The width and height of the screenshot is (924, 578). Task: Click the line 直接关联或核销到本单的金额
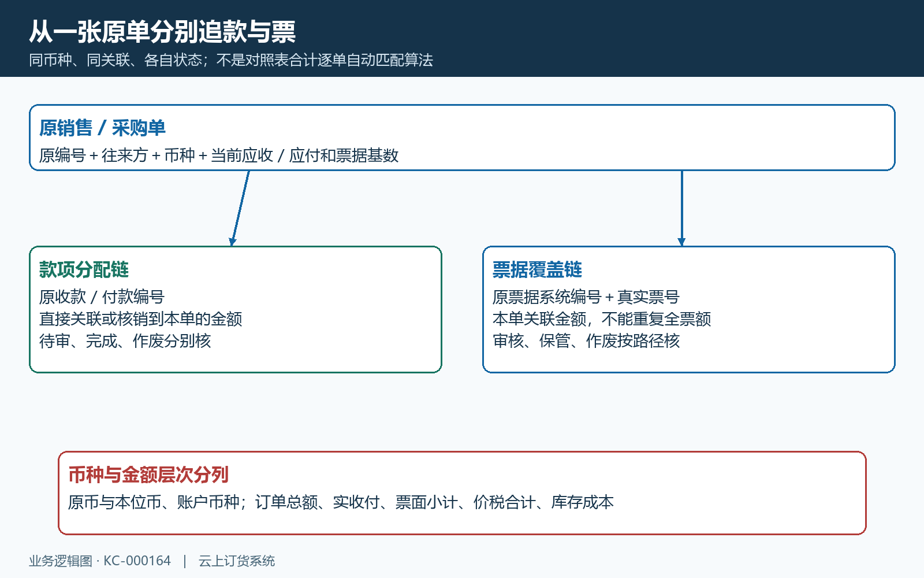coord(141,319)
